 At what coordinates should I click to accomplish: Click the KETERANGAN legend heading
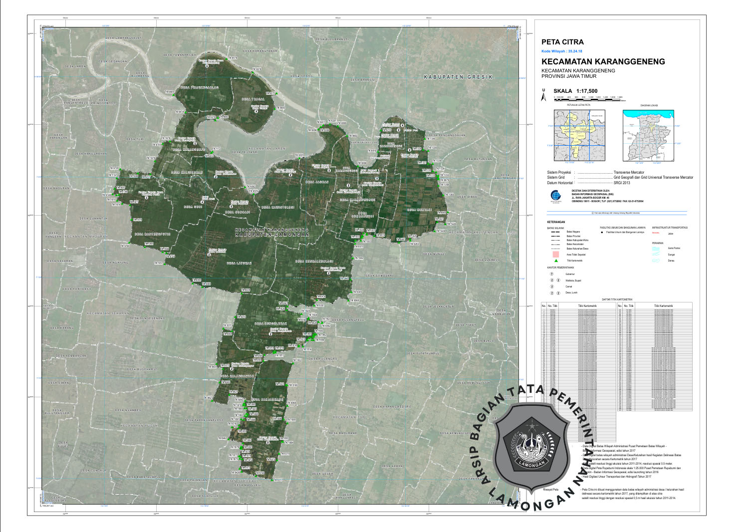[x=556, y=222]
